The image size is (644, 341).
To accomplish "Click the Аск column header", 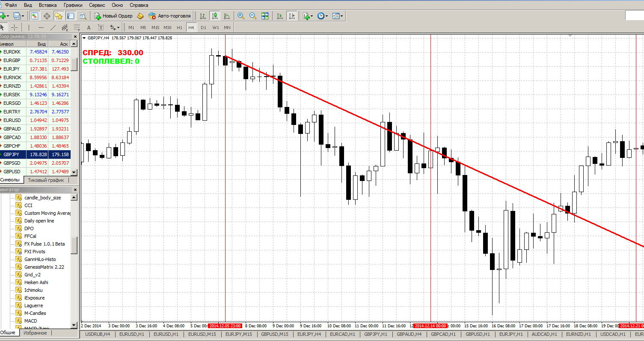I will click(59, 44).
